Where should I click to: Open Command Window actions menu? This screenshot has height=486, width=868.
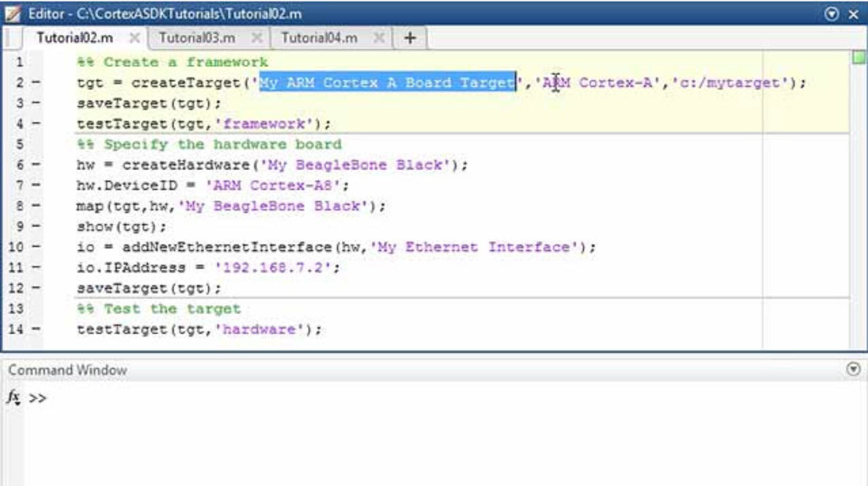coord(854,369)
